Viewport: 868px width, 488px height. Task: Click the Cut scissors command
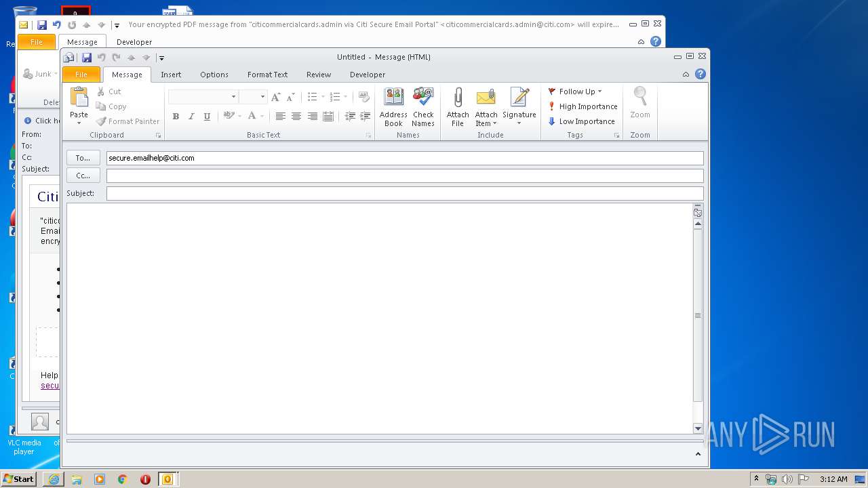click(108, 91)
